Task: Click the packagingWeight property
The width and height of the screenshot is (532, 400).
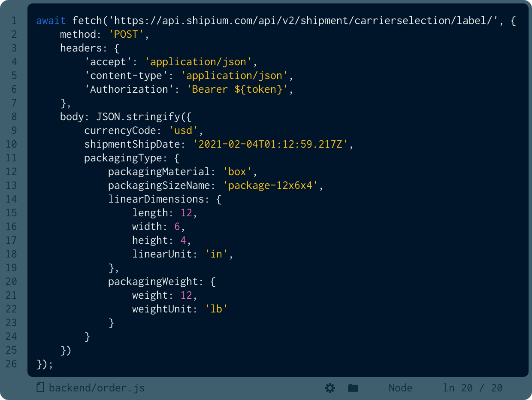Action: pyautogui.click(x=153, y=282)
